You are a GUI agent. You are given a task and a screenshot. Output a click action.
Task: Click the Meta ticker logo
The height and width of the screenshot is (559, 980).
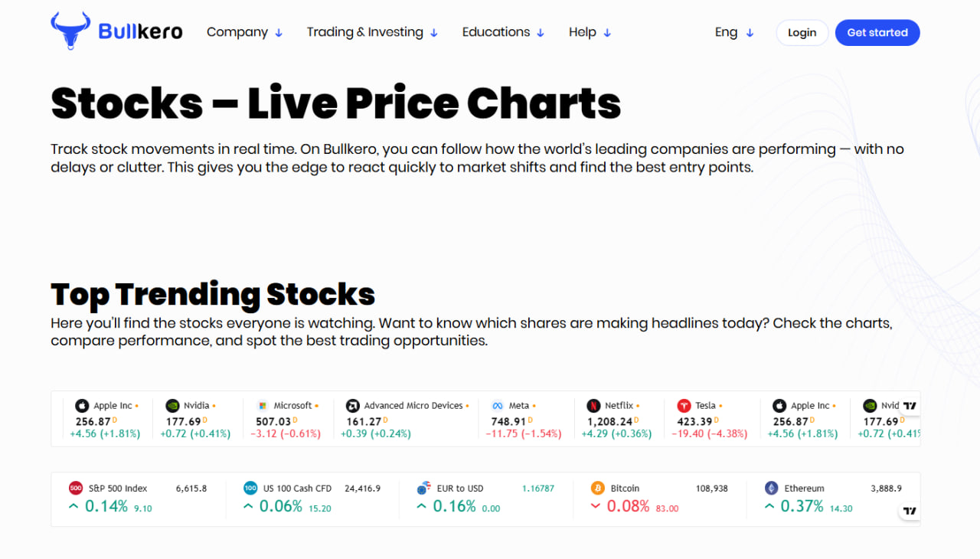click(498, 406)
